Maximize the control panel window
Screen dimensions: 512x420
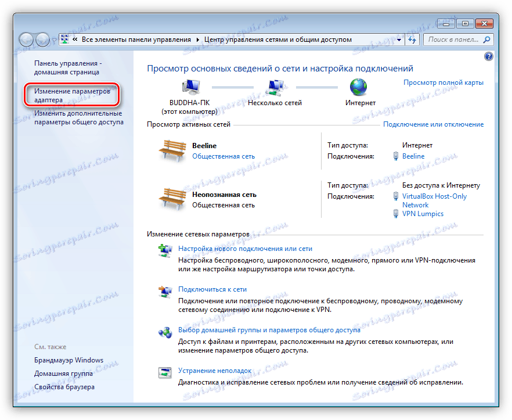[x=466, y=24]
